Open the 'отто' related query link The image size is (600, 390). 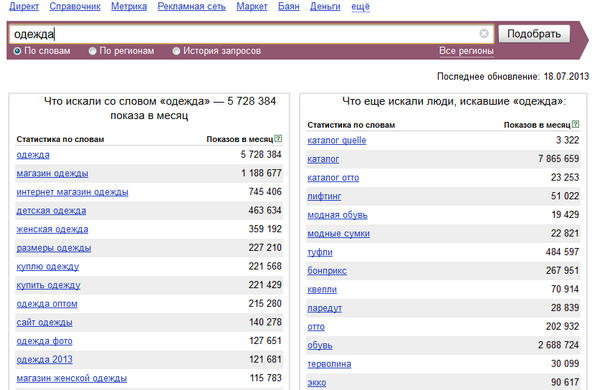(316, 327)
